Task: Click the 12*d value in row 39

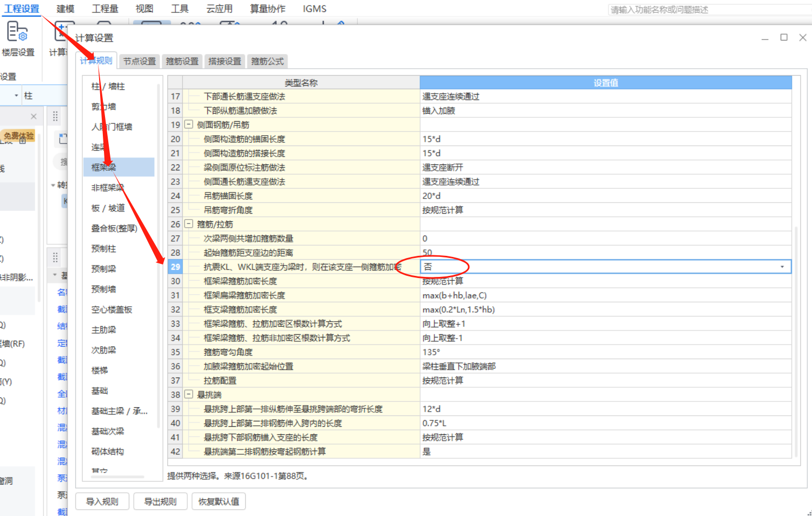Action: pyautogui.click(x=431, y=409)
